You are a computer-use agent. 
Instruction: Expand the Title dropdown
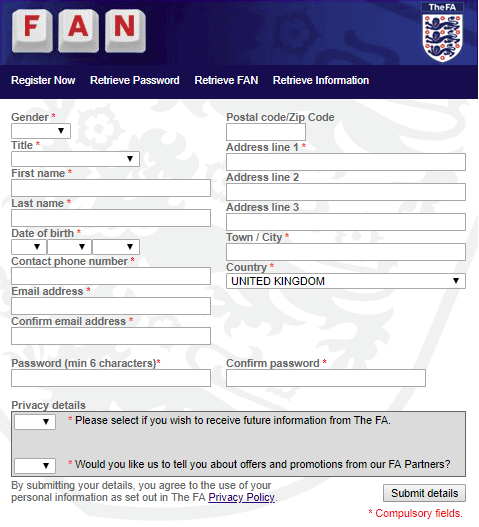tap(75, 159)
